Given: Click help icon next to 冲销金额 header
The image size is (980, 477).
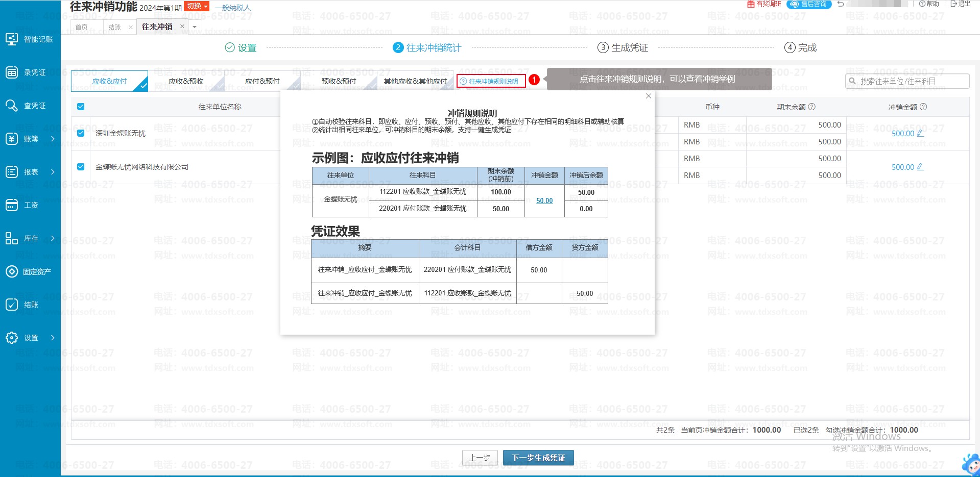Looking at the screenshot, I should [923, 107].
